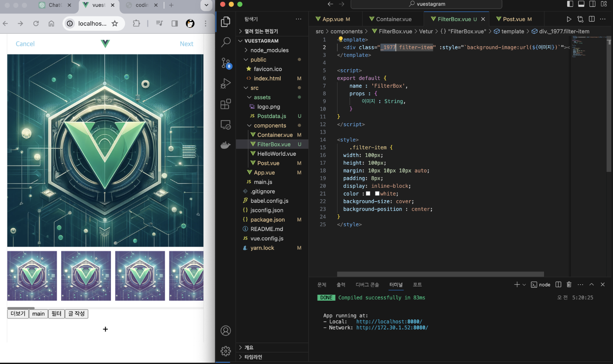Screen dimensions: 613x364
Task: Toggle secondary sidebar layout button
Action: pos(592,4)
